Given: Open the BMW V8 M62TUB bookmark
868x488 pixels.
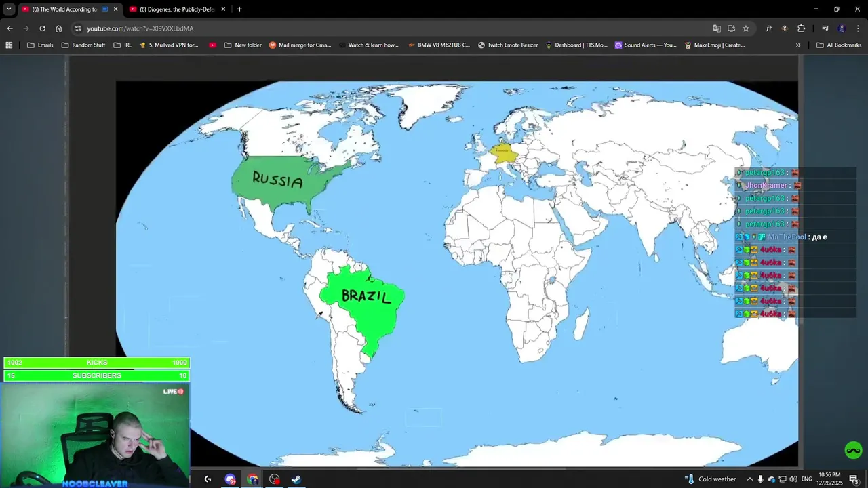Looking at the screenshot, I should click(439, 45).
